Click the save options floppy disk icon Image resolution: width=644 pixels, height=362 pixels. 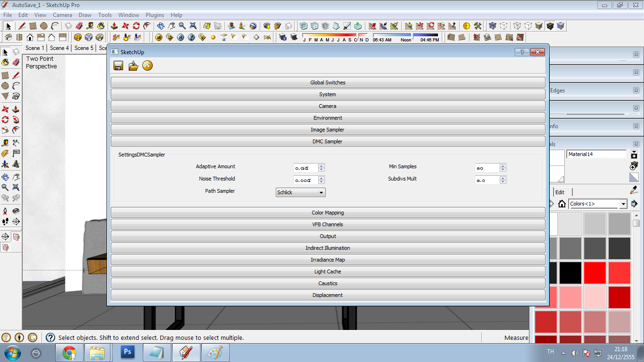[x=118, y=66]
